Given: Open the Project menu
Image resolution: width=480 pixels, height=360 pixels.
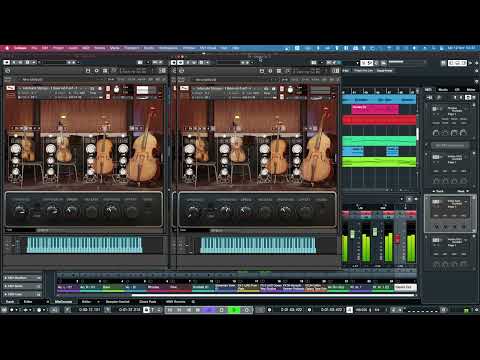Looking at the screenshot, I should tap(58, 48).
